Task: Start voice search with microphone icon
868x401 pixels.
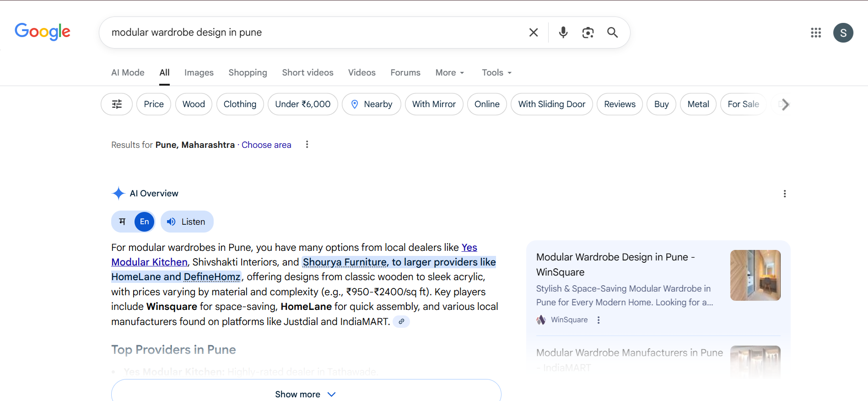Action: pos(563,33)
